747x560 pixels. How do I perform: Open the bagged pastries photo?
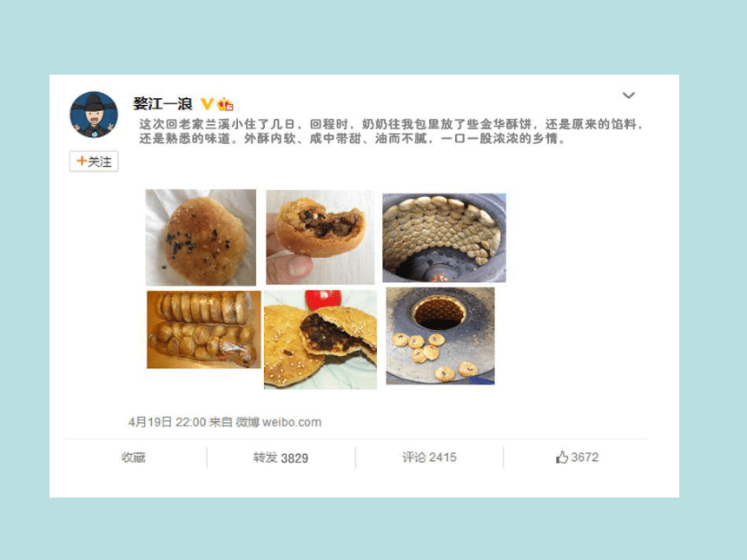pos(204,330)
